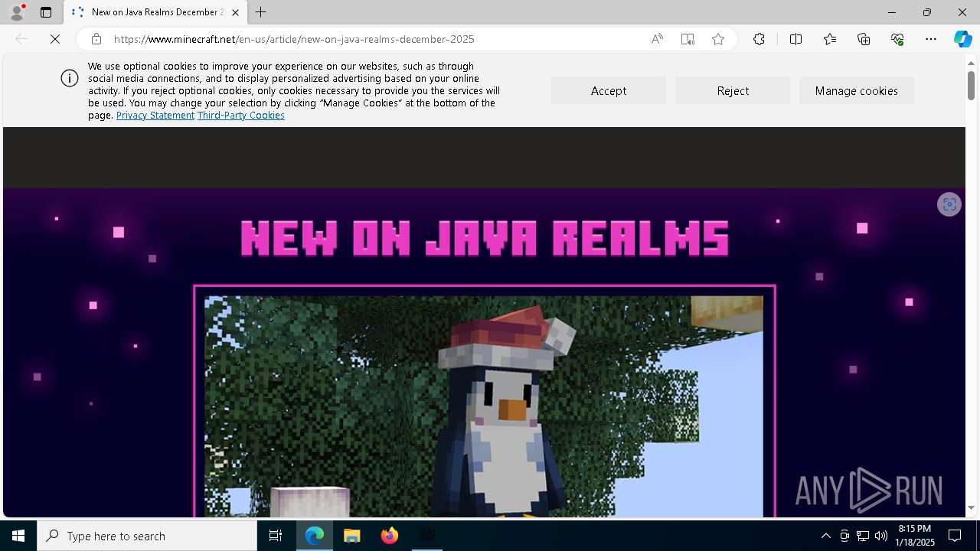The image size is (980, 551).
Task: Accept optional cookies
Action: (609, 90)
